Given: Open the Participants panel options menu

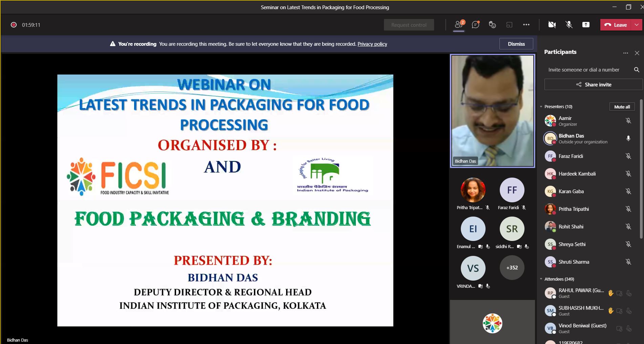Looking at the screenshot, I should pos(625,53).
